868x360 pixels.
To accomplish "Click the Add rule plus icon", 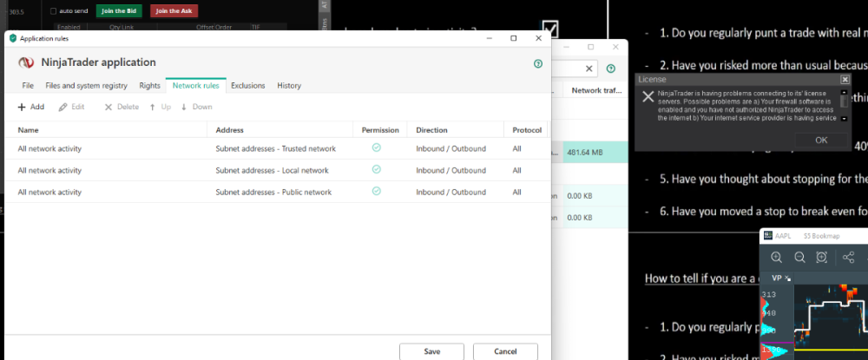I will click(x=21, y=107).
